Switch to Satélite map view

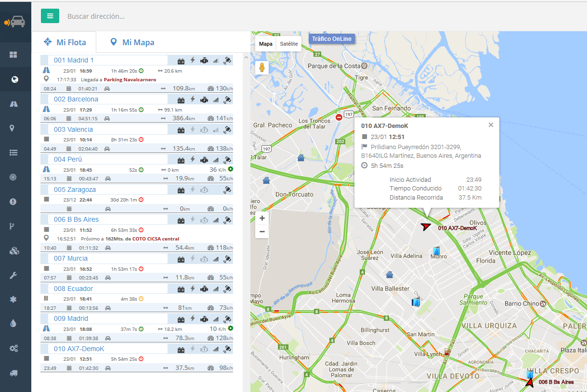pyautogui.click(x=288, y=44)
